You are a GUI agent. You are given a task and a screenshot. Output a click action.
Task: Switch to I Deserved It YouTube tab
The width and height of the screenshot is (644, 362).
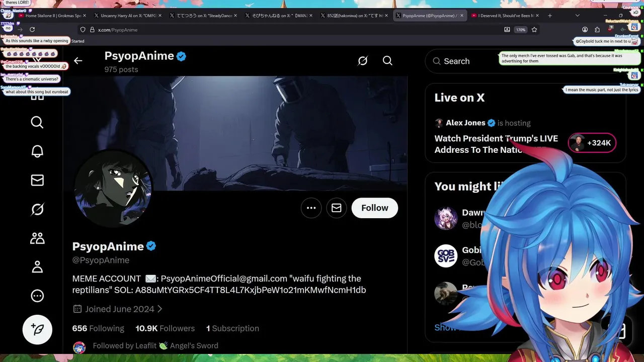(x=504, y=16)
